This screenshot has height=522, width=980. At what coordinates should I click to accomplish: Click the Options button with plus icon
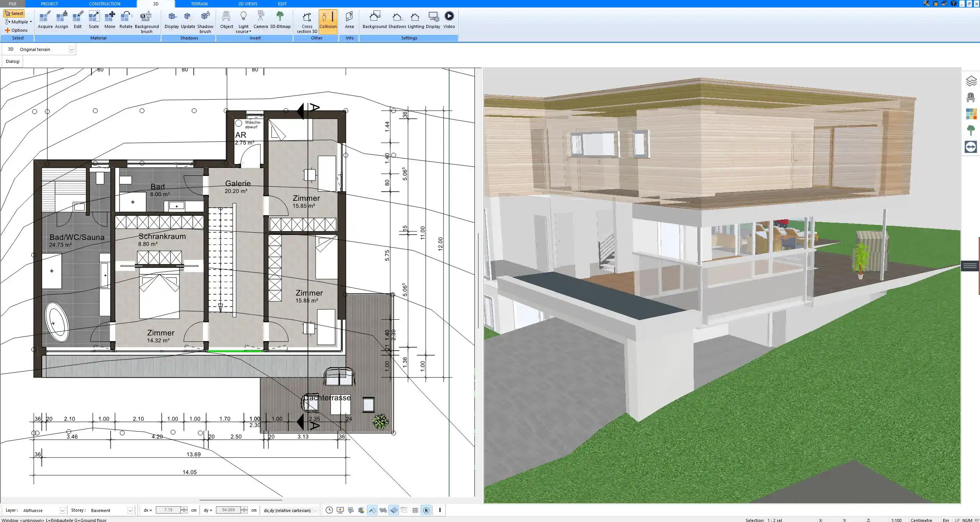pos(17,30)
